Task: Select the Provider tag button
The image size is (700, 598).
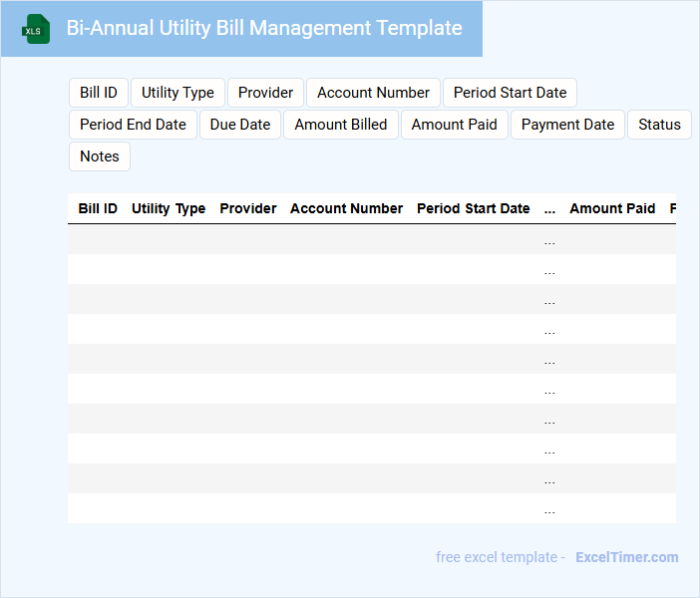Action: 265,93
